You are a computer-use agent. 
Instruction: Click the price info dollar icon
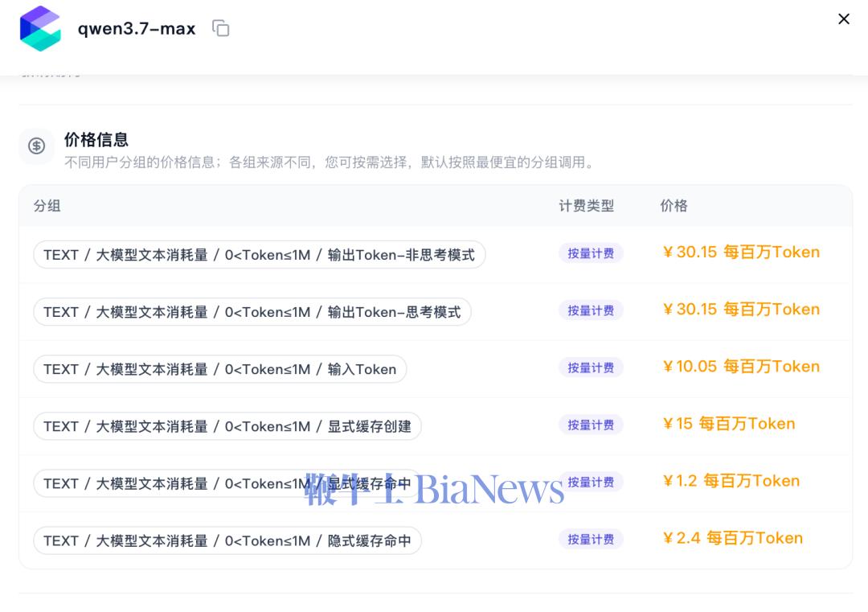coord(36,146)
